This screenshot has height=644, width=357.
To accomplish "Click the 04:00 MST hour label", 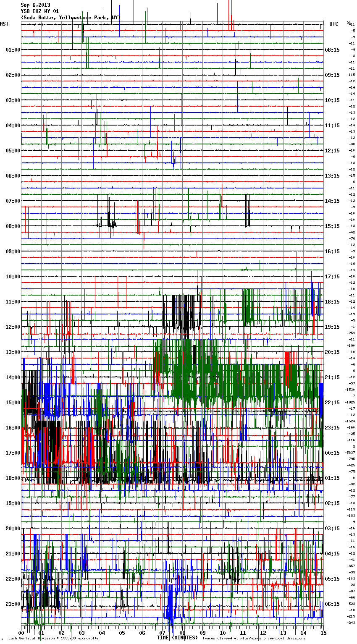I will click(x=13, y=126).
